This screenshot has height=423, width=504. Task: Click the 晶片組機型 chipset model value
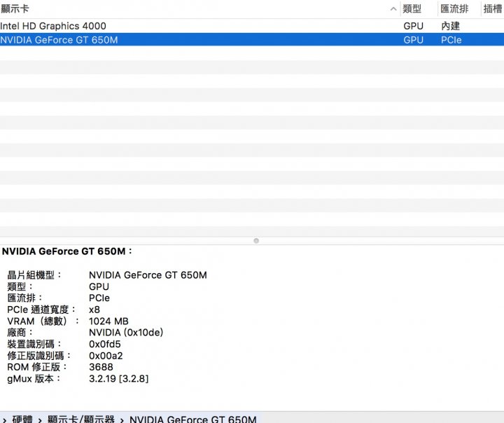click(148, 275)
